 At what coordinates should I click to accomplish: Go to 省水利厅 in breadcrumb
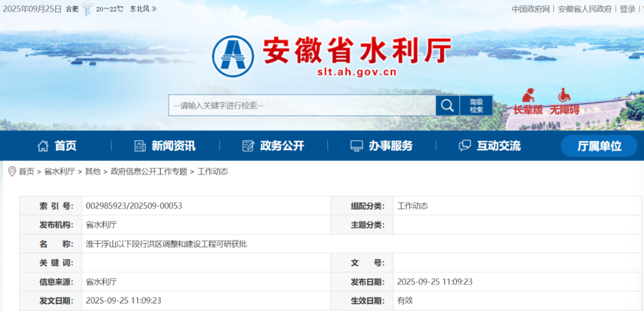60,172
